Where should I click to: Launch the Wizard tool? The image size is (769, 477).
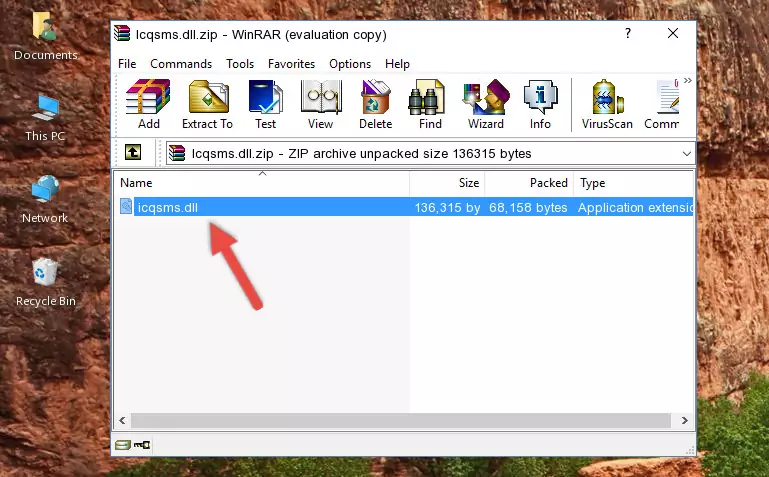click(x=486, y=104)
